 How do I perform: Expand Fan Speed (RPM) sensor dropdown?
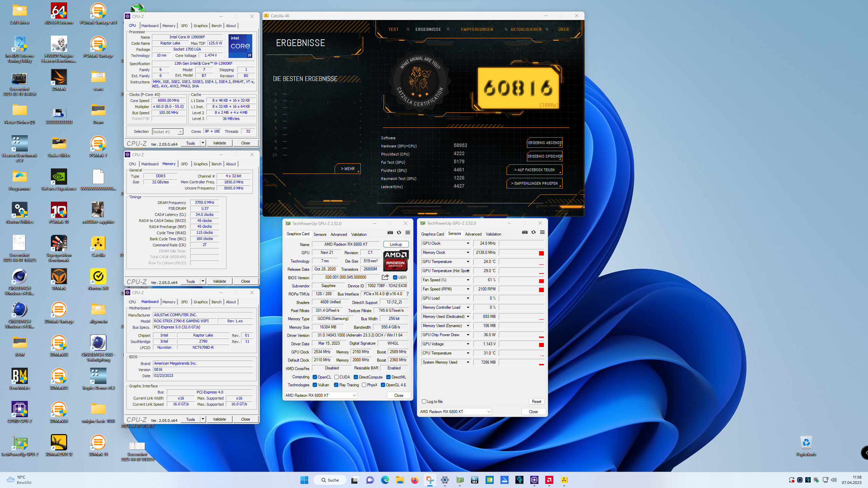tap(468, 289)
